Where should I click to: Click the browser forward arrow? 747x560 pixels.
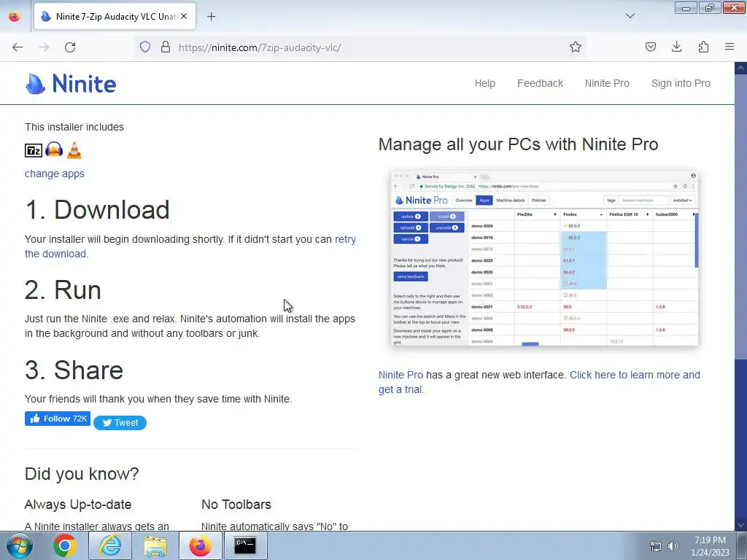[x=44, y=47]
